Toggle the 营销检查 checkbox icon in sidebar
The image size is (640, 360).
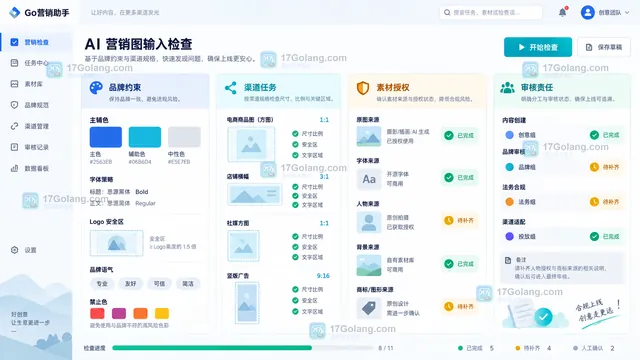tap(14, 42)
